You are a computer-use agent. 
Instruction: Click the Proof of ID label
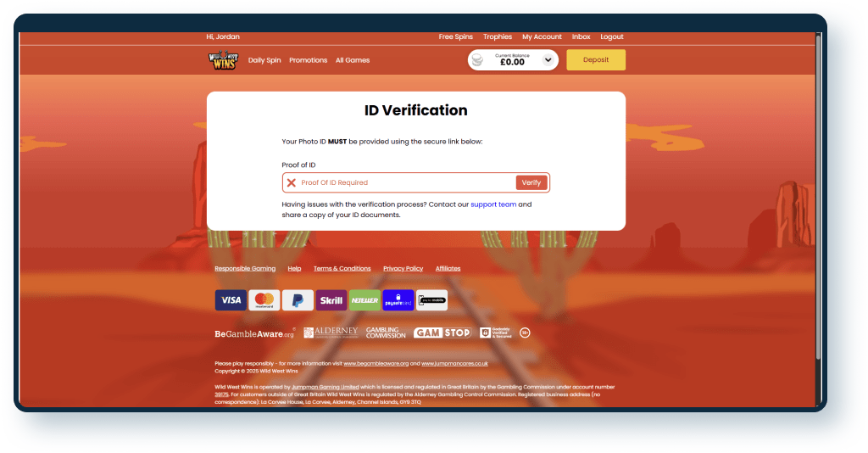[298, 165]
